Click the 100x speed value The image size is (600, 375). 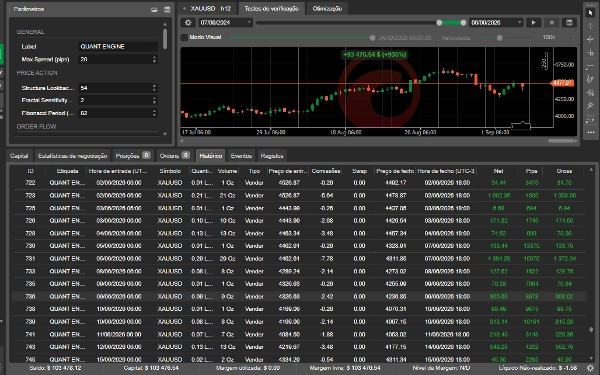pyautogui.click(x=549, y=38)
